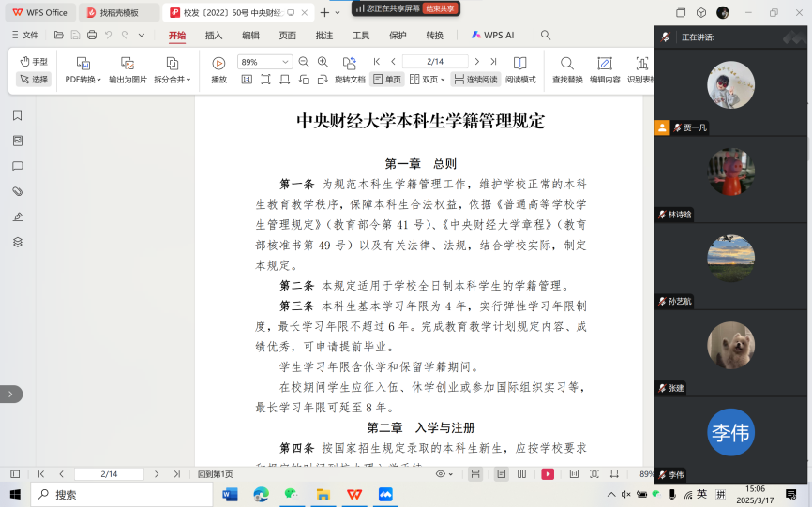Open the comments panel in the sidebar
Image resolution: width=812 pixels, height=507 pixels.
[x=17, y=166]
